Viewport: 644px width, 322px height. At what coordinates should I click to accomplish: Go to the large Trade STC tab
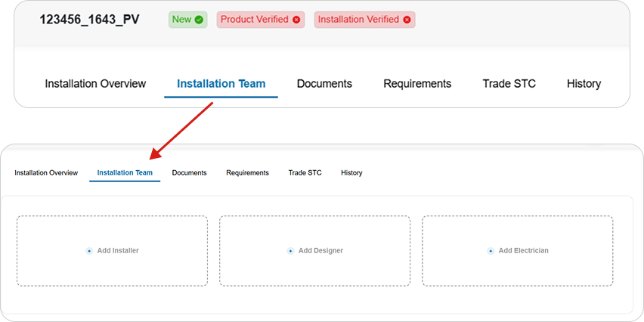[x=509, y=84]
